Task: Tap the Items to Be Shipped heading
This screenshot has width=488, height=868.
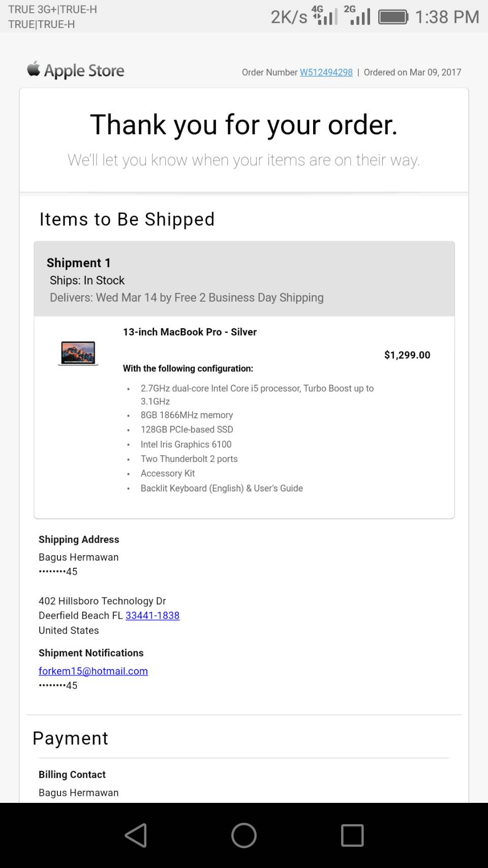Action: [127, 219]
